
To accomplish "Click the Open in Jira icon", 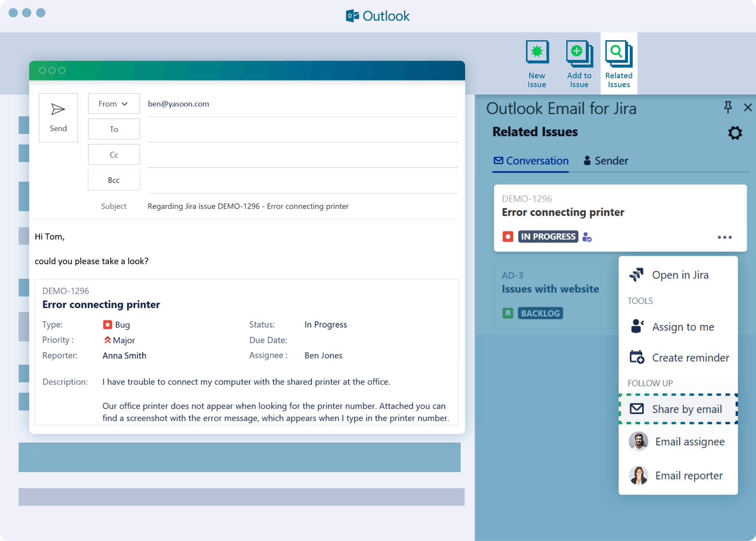I will coord(636,275).
